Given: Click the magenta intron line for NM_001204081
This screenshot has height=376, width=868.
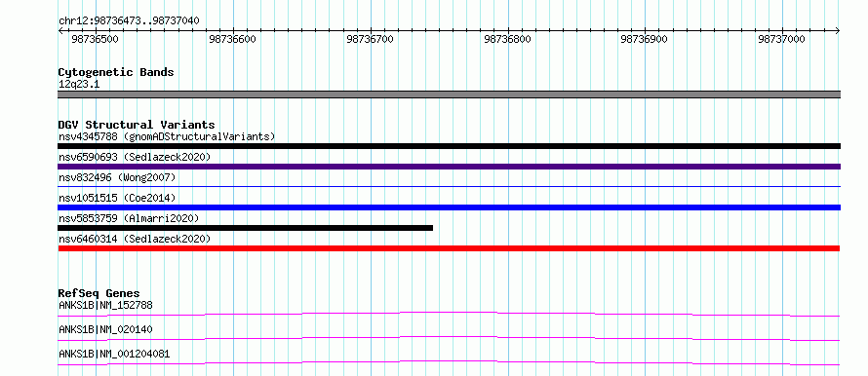Looking at the screenshot, I should tap(449, 362).
